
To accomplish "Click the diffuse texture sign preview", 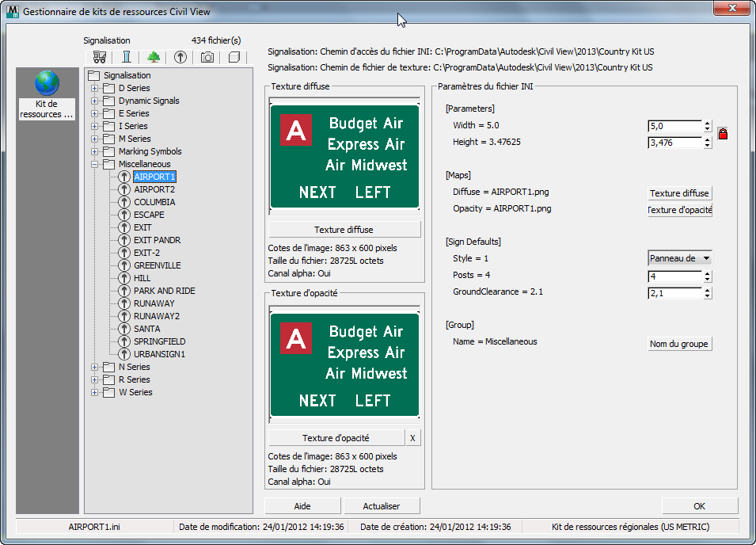I will pyautogui.click(x=344, y=157).
